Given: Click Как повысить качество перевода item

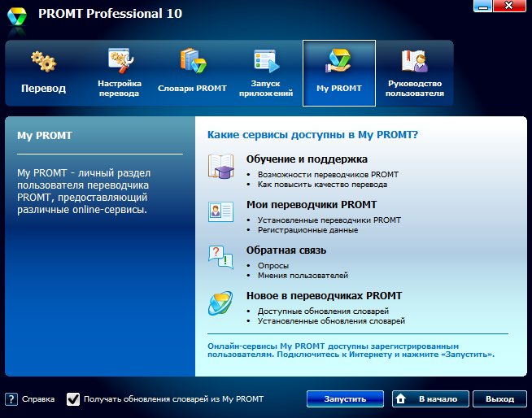Looking at the screenshot, I should (x=322, y=185).
